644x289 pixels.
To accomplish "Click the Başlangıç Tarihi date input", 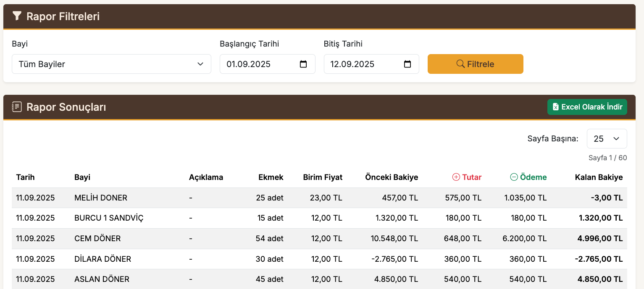I will (x=260, y=64).
